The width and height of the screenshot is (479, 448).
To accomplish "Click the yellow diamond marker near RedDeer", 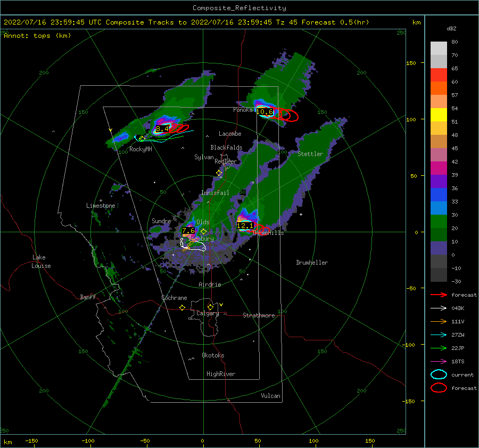I will [x=219, y=173].
